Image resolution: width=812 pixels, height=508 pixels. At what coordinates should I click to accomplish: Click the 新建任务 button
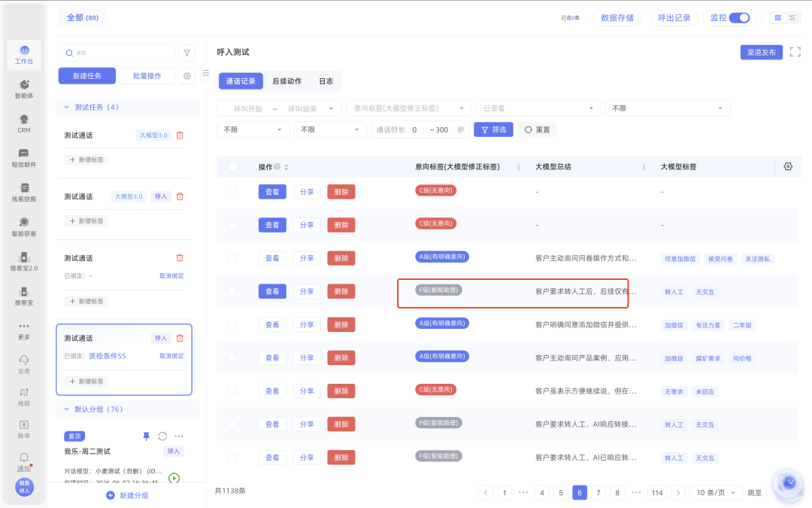[x=87, y=76]
